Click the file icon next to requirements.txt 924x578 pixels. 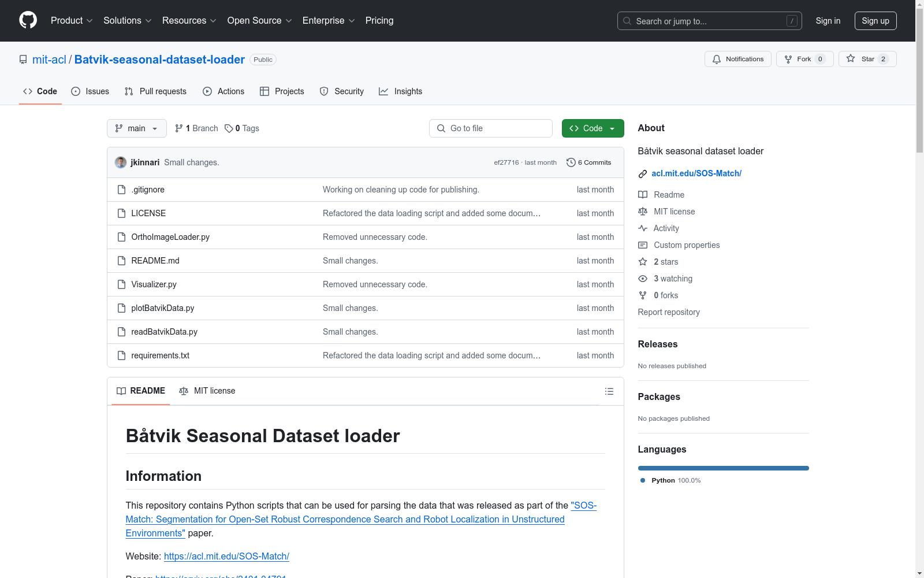(121, 355)
